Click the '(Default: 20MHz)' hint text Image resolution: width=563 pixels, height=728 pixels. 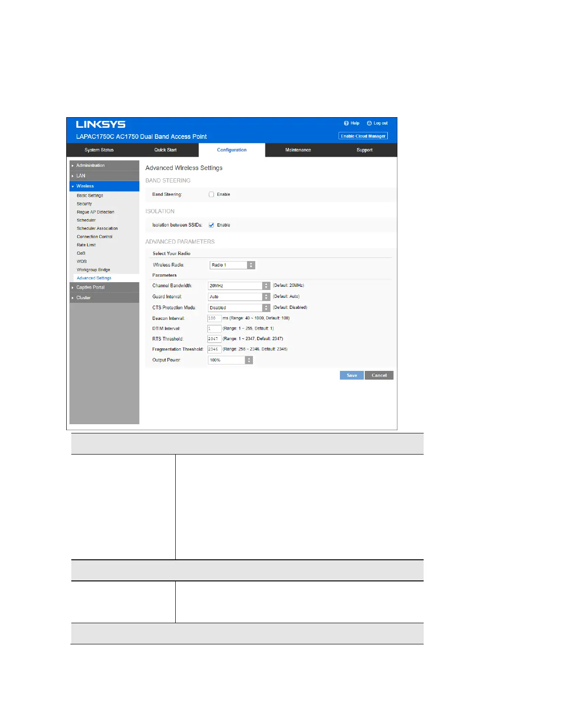pyautogui.click(x=288, y=285)
